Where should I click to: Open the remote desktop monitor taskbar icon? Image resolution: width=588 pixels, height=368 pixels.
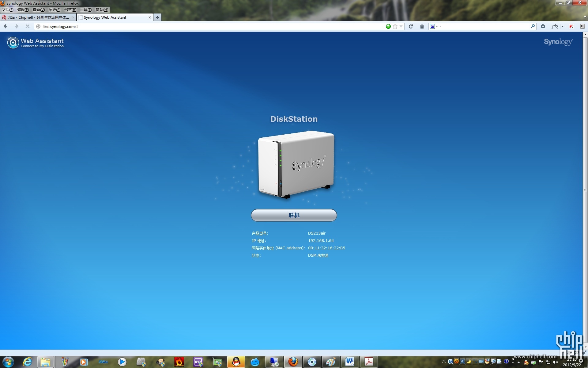(x=274, y=362)
